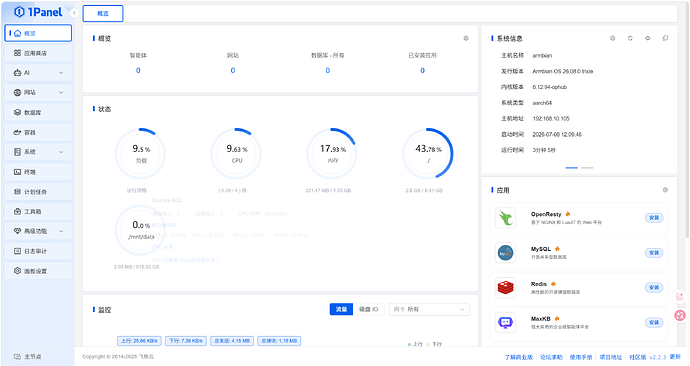Click the 高级功能 diamond sidebar icon
This screenshot has height=366, width=690.
coord(17,231)
